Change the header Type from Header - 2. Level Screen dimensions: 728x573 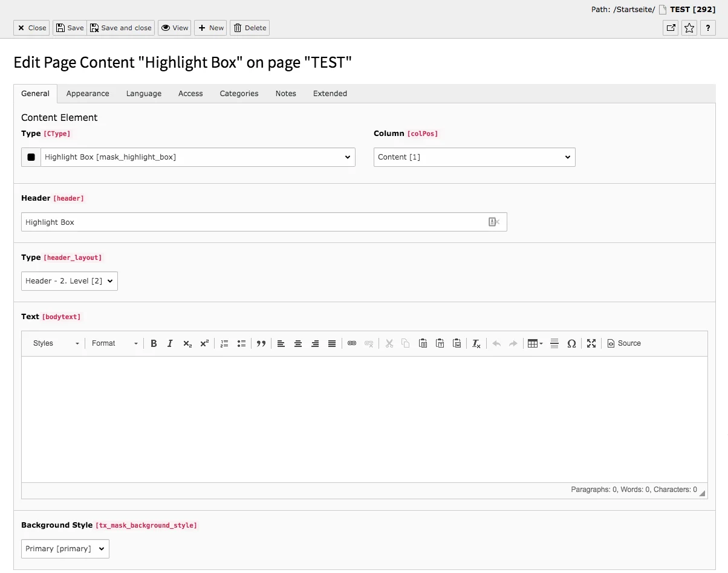68,280
